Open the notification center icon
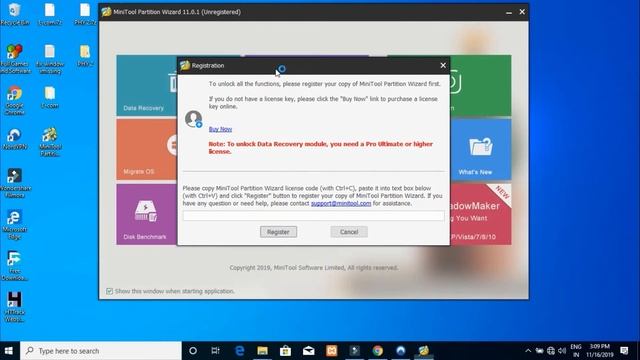 tap(624, 351)
